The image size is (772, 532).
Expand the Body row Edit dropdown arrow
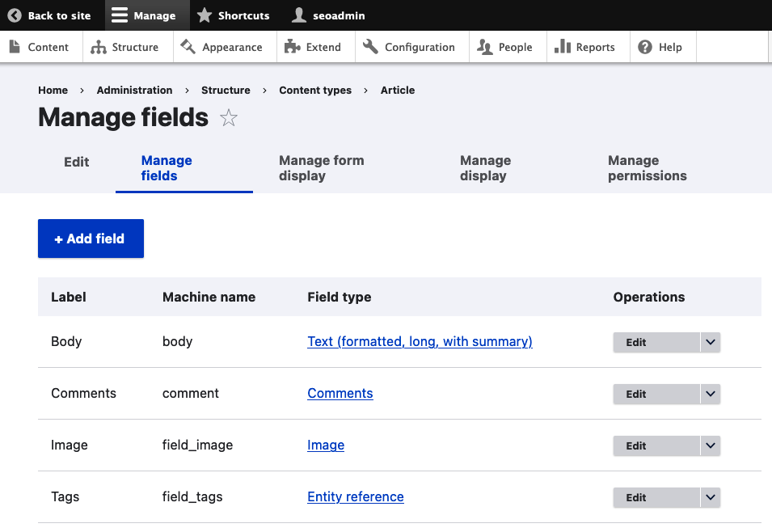pos(710,342)
